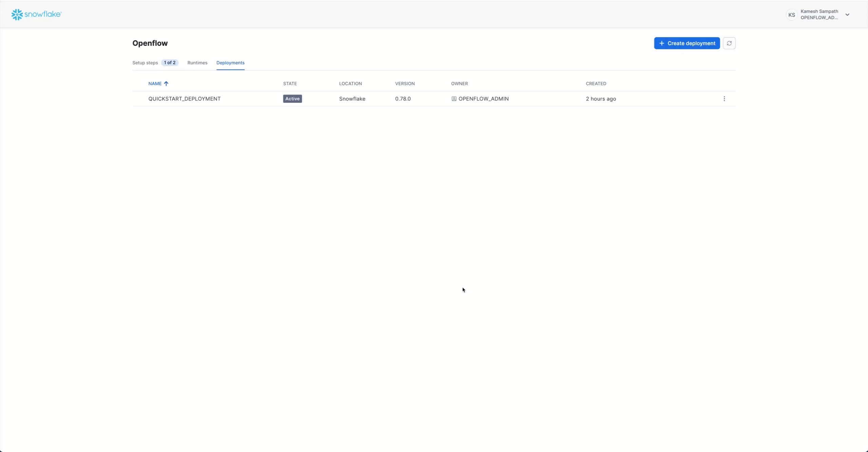Click the owner avatar icon beside OPENFLOW_ADMIN
Image resolution: width=868 pixels, height=452 pixels.
pos(454,98)
